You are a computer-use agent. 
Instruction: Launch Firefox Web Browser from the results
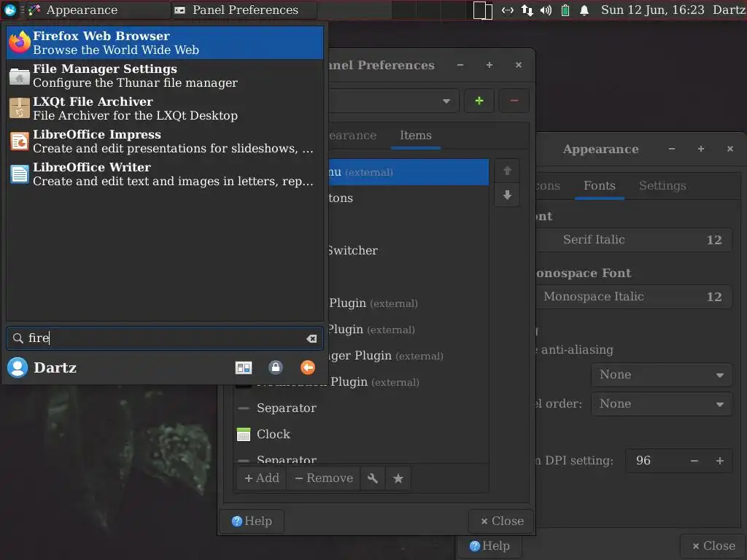(165, 43)
